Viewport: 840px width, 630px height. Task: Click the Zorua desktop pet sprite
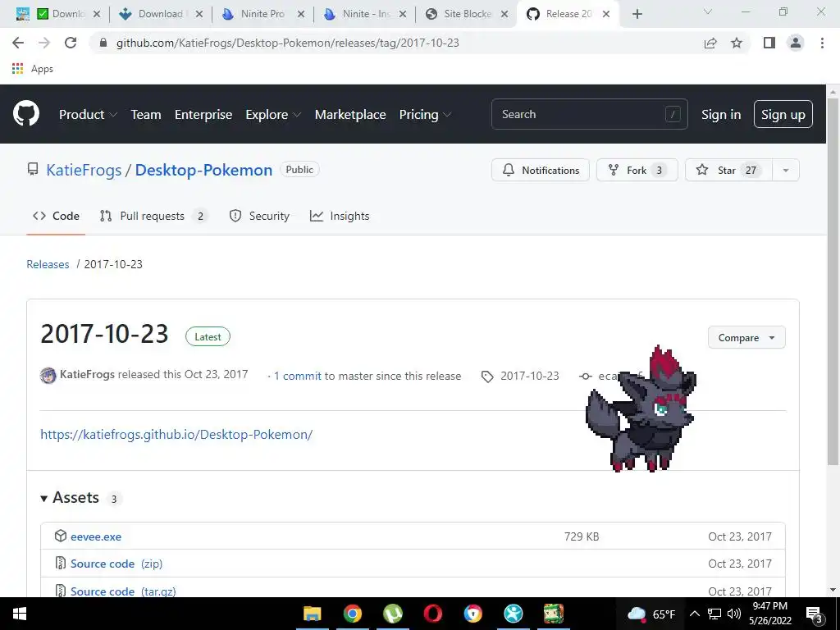pos(641,410)
